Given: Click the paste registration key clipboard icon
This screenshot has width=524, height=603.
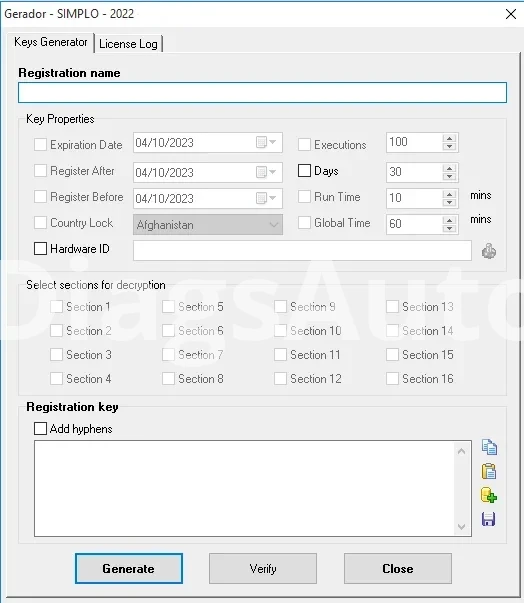Looking at the screenshot, I should [489, 471].
